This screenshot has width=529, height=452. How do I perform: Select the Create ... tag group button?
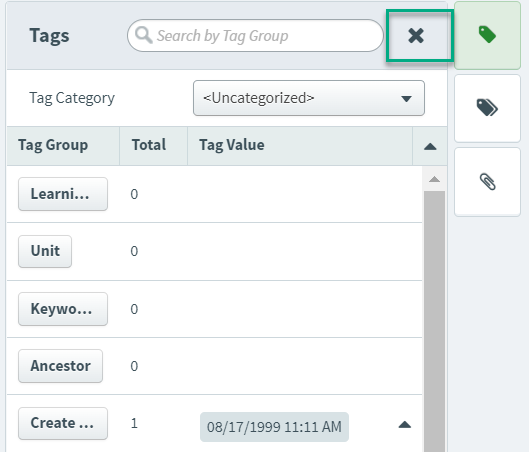[x=63, y=423]
